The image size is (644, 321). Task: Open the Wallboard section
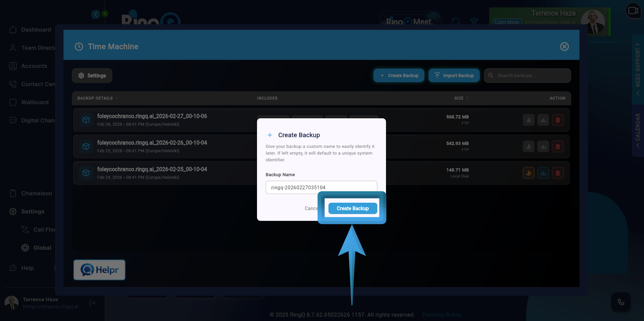pos(35,102)
